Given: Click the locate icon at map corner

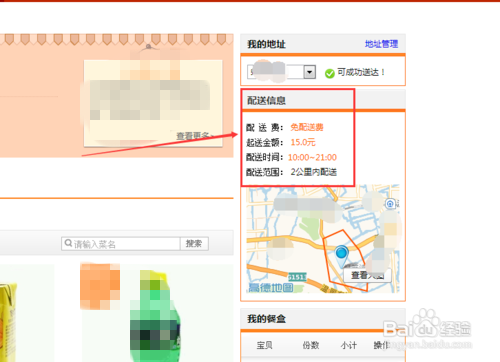Looking at the screenshot, I should [x=390, y=203].
